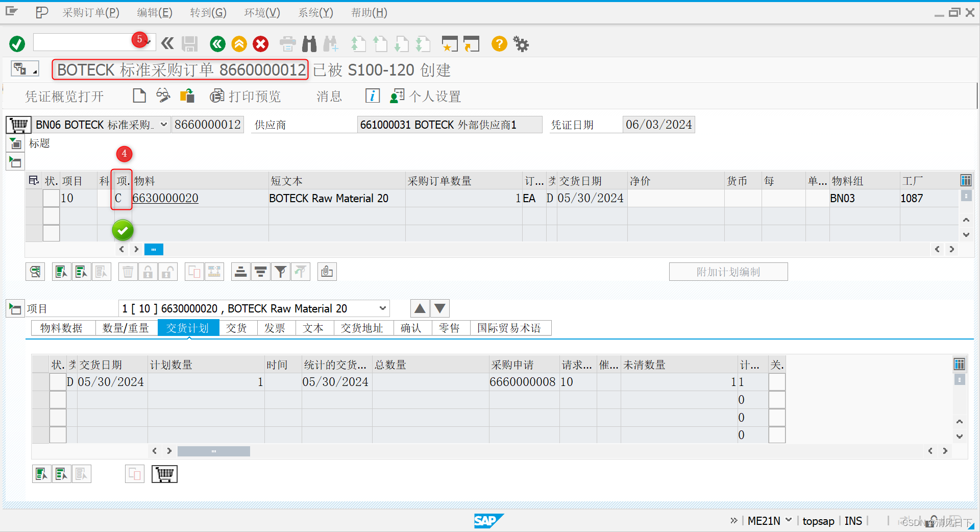Click the item table scroll-down arrow

coord(966,234)
